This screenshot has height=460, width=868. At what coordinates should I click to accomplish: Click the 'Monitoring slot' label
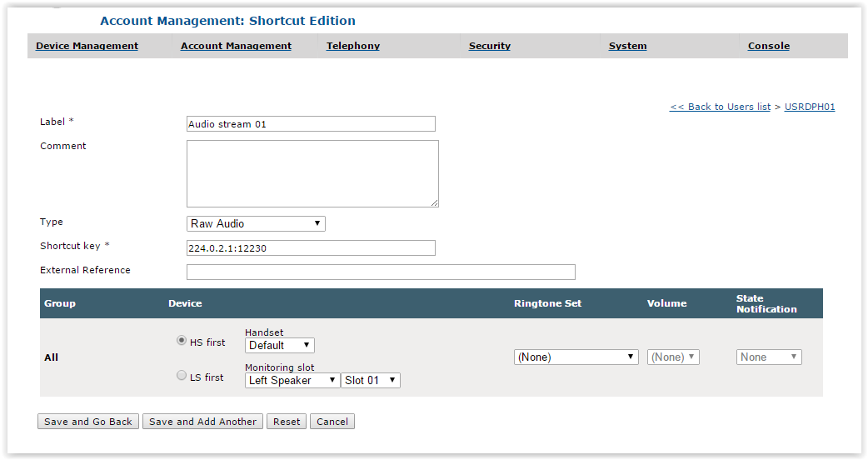coord(280,367)
